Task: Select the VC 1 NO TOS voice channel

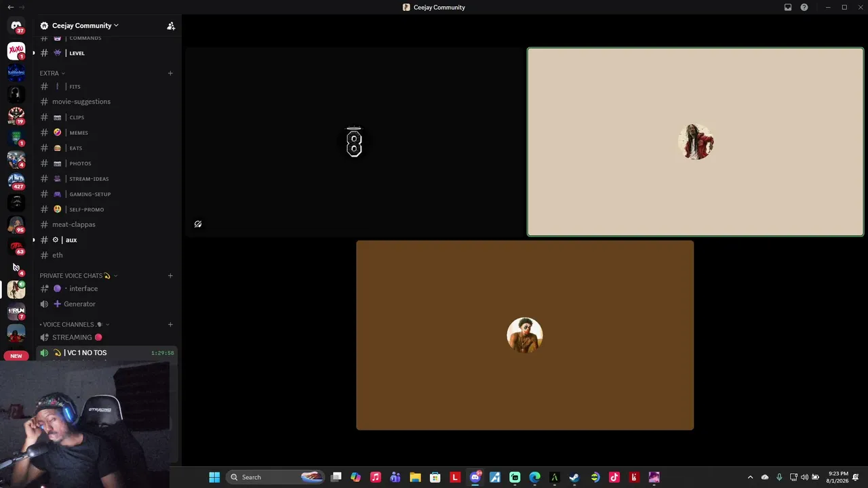Action: (x=106, y=353)
